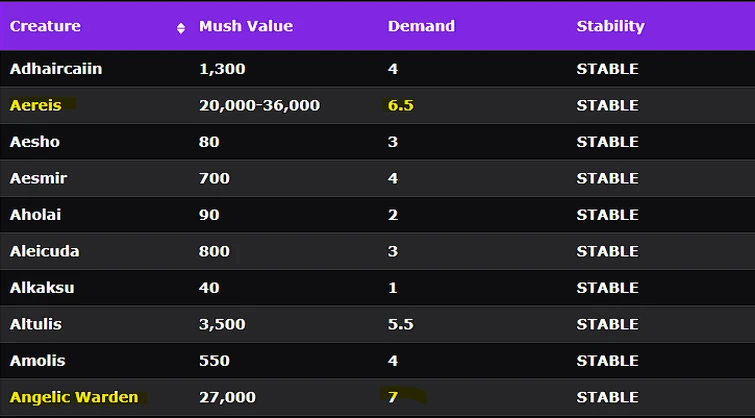755x418 pixels.
Task: Click the Aesho row name
Action: point(34,142)
